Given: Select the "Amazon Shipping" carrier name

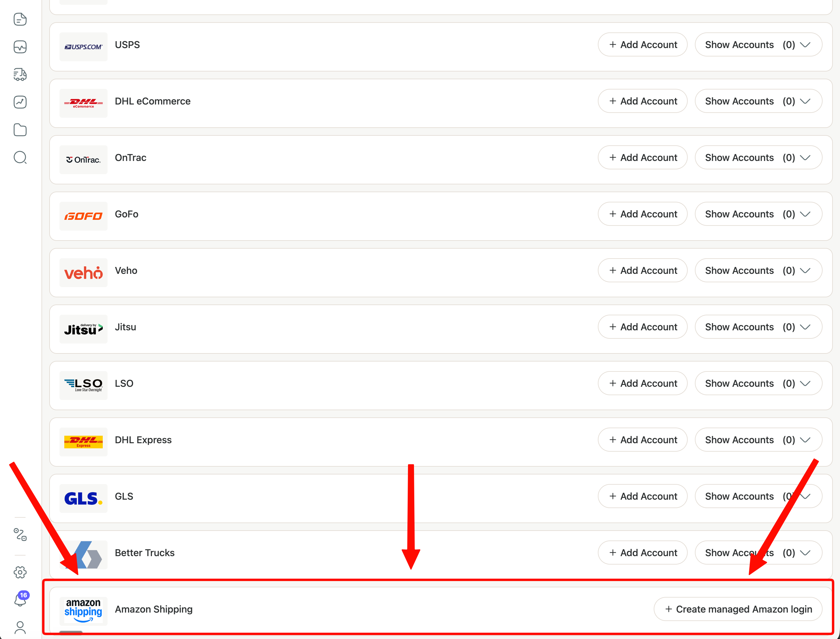Looking at the screenshot, I should point(154,609).
